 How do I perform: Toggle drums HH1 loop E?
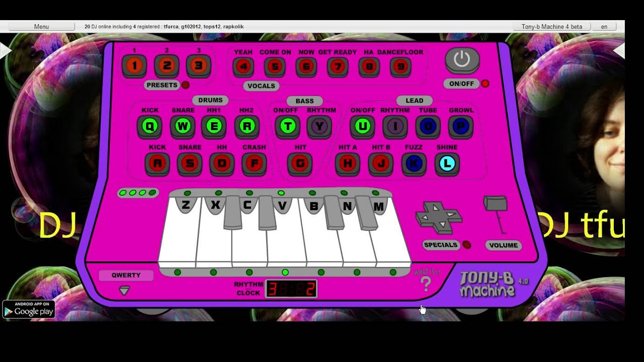point(214,127)
